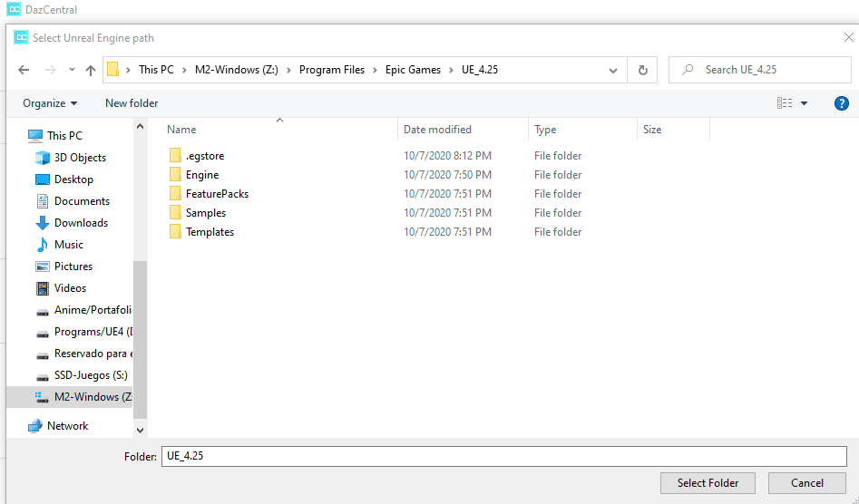The height and width of the screenshot is (504, 859).
Task: Refresh the UE_4.25 folder view
Action: [643, 70]
